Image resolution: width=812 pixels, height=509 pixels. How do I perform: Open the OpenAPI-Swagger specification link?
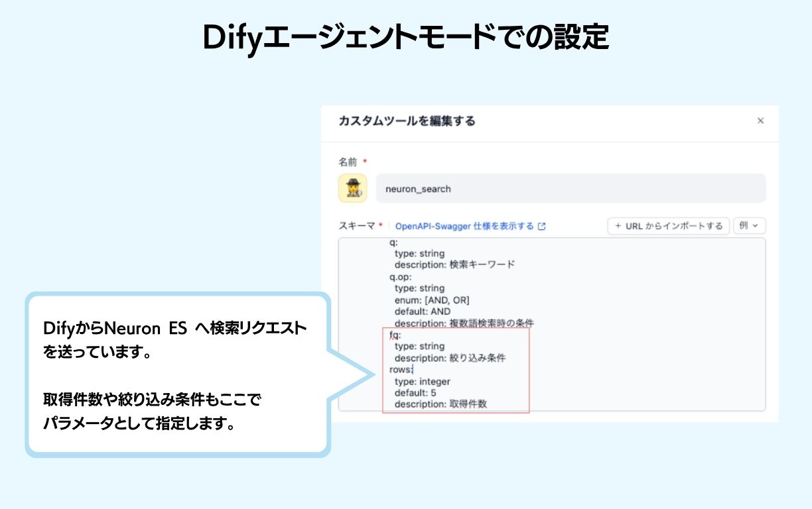[464, 226]
